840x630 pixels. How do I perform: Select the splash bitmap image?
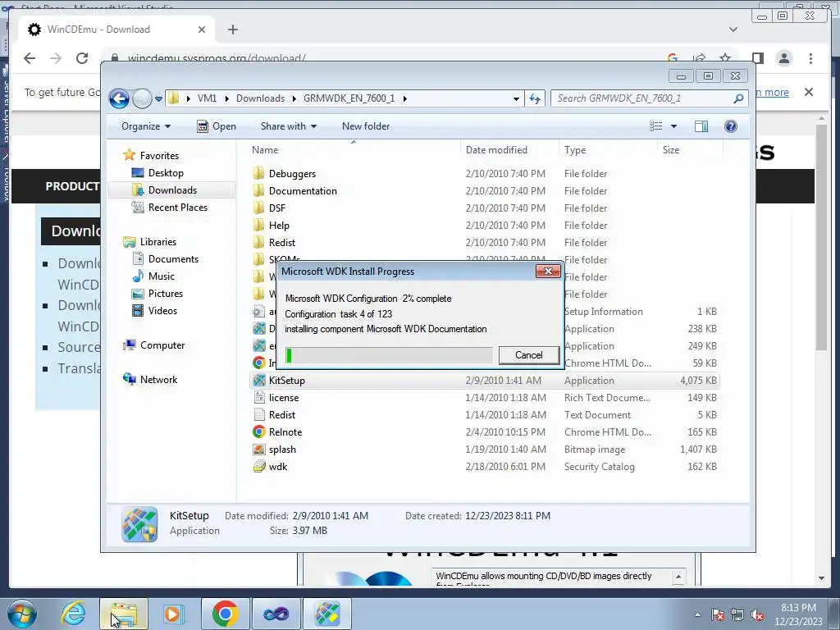(x=282, y=450)
